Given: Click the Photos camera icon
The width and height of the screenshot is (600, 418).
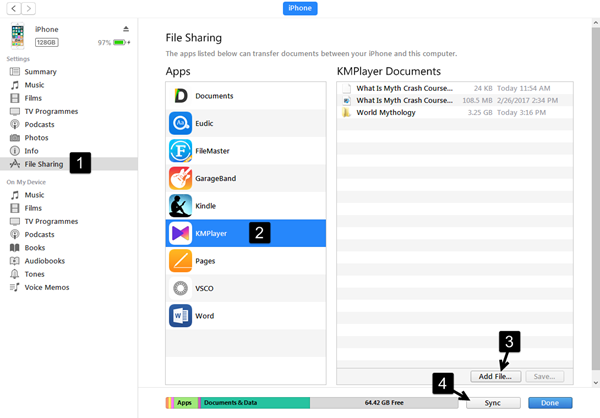Looking at the screenshot, I should click(x=15, y=137).
